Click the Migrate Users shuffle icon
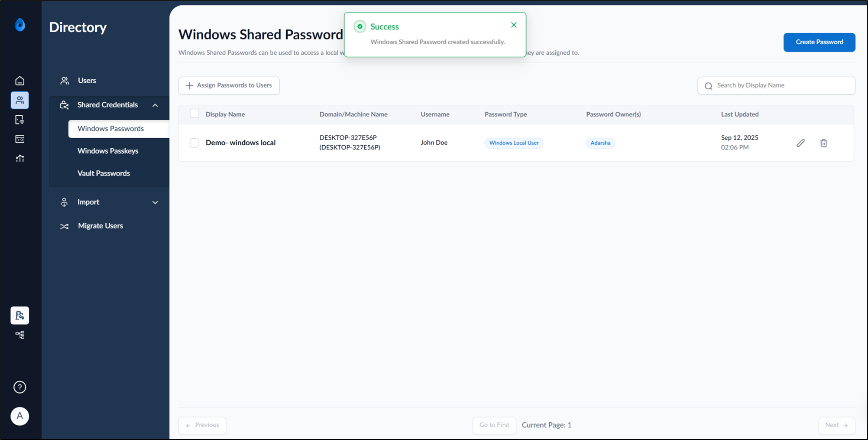The image size is (868, 440). click(x=64, y=226)
